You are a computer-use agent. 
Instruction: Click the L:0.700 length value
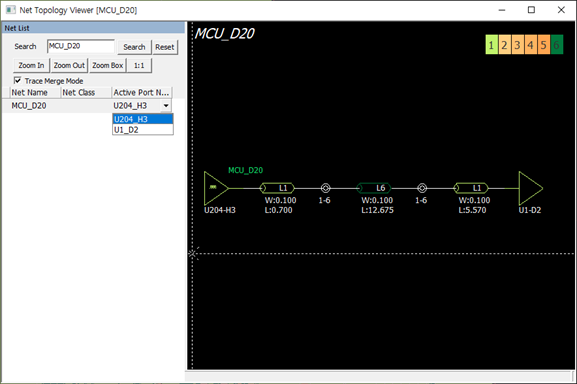(x=279, y=210)
